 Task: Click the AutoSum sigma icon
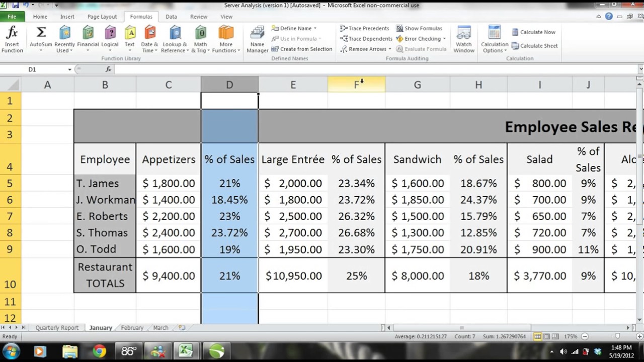pos(41,33)
